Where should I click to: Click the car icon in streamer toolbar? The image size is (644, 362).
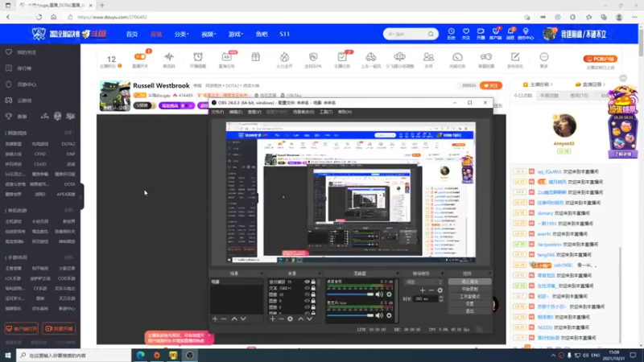point(371,57)
